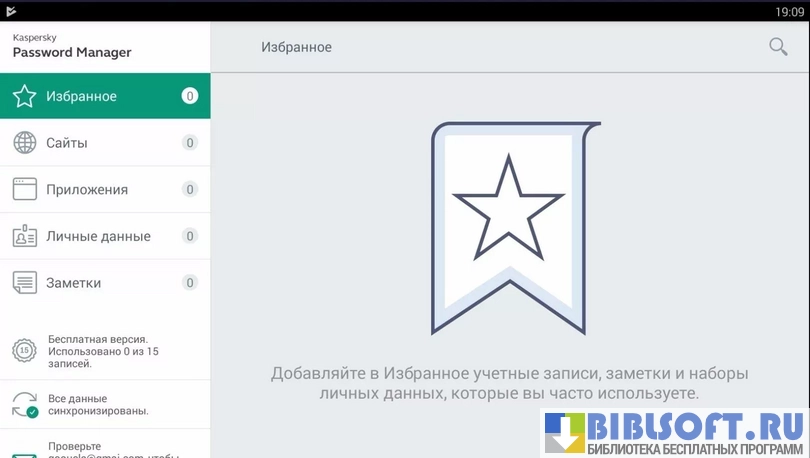810x458 pixels.
Task: Click the clock in the status bar
Action: pos(789,10)
